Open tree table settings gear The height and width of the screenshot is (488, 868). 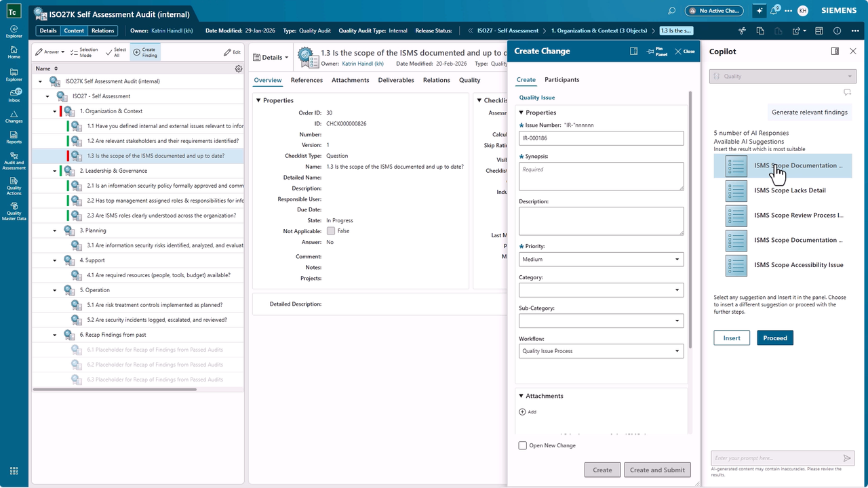239,68
